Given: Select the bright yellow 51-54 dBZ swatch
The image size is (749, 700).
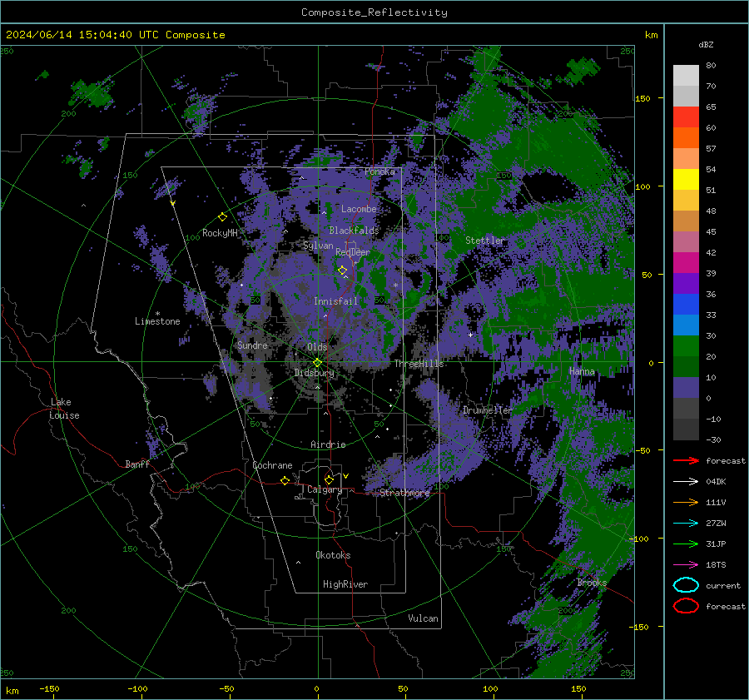Looking at the screenshot, I should (686, 180).
